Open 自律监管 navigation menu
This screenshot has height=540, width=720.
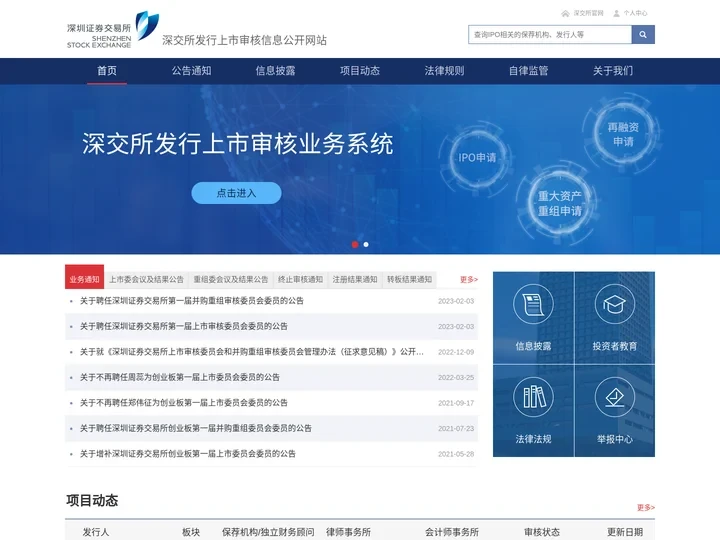[529, 71]
